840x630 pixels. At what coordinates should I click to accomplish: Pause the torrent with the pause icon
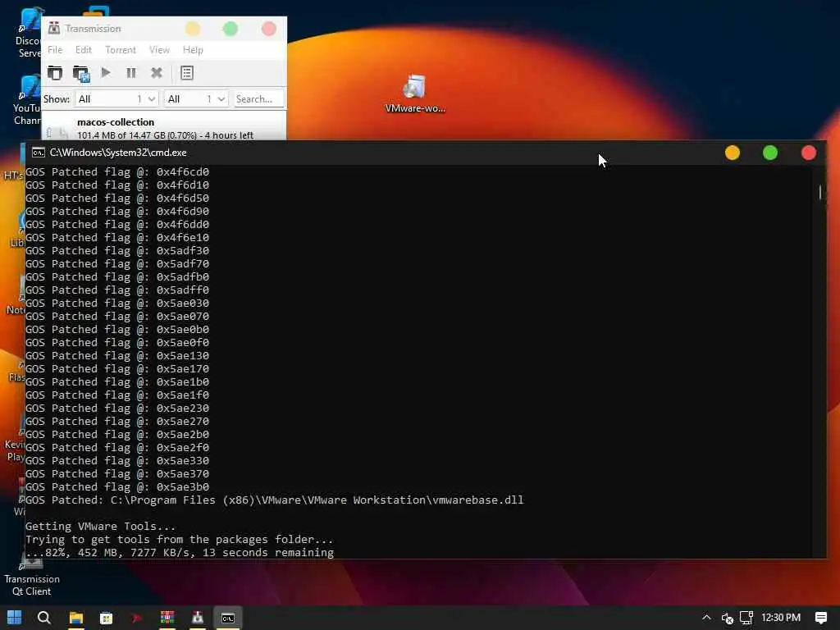click(x=130, y=73)
